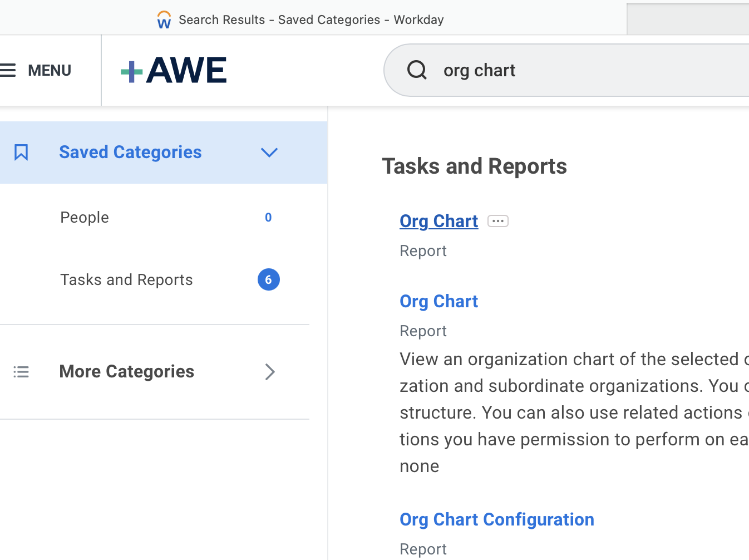Viewport: 749px width, 560px height.
Task: Click the Tasks and Reports page heading
Action: pyautogui.click(x=474, y=165)
